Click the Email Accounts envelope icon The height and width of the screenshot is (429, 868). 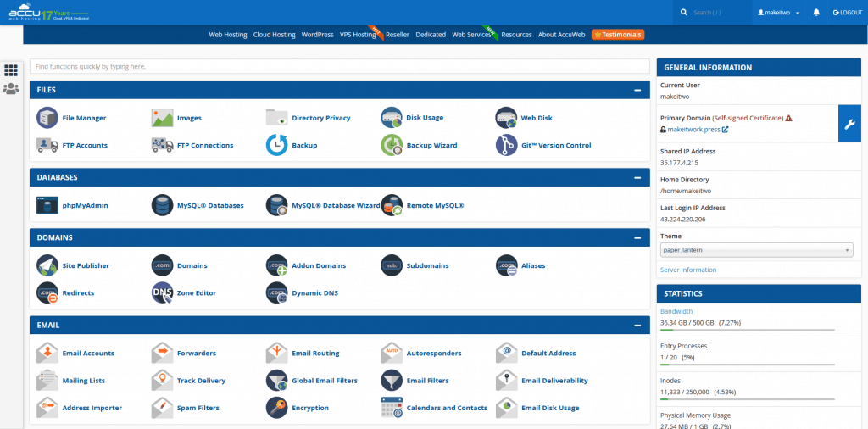pyautogui.click(x=47, y=353)
